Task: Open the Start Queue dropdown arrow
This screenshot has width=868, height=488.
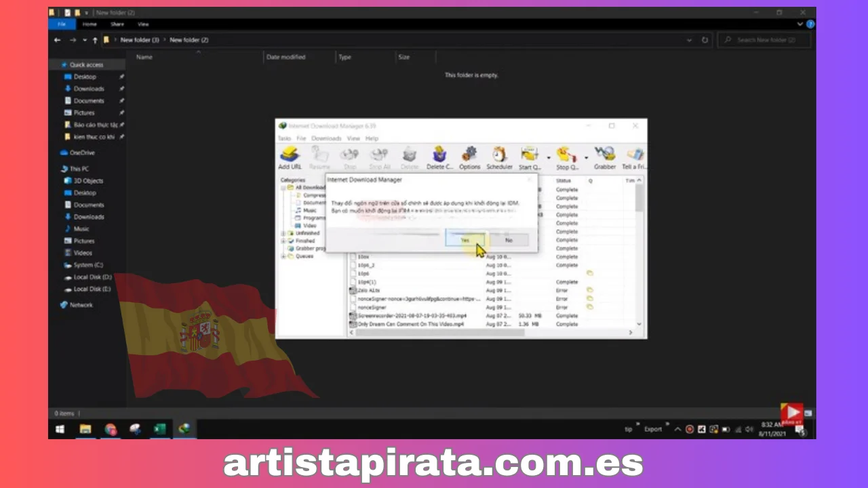Action: click(548, 159)
